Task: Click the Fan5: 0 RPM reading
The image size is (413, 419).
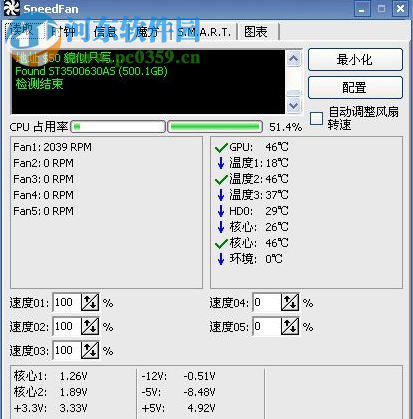Action: coord(43,211)
